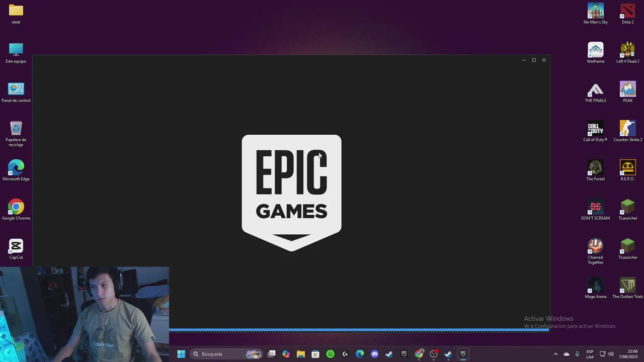This screenshot has width=644, height=362.
Task: Select the Warframe desktop shortcut
Action: 596,53
